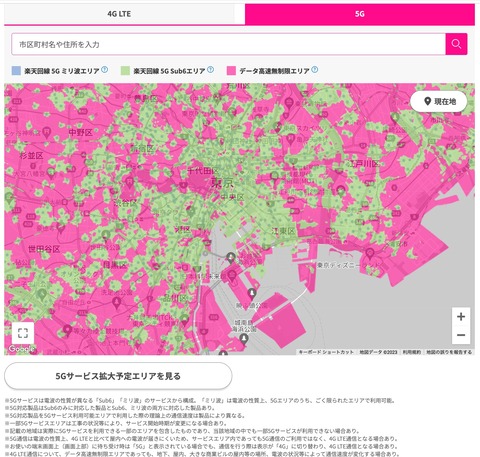Click the 中野区 label on the map
The image size is (480, 457).
[x=80, y=133]
